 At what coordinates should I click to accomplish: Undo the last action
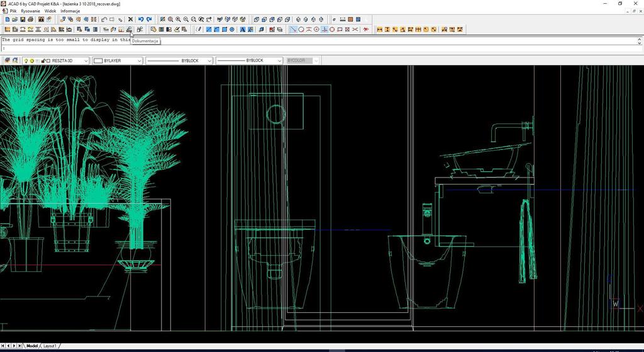(141, 20)
